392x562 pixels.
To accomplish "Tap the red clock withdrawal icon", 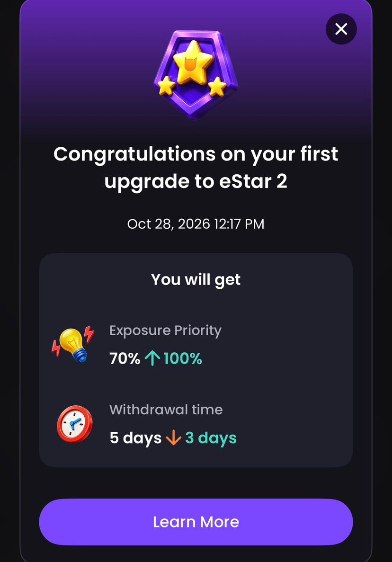I will pos(74,424).
